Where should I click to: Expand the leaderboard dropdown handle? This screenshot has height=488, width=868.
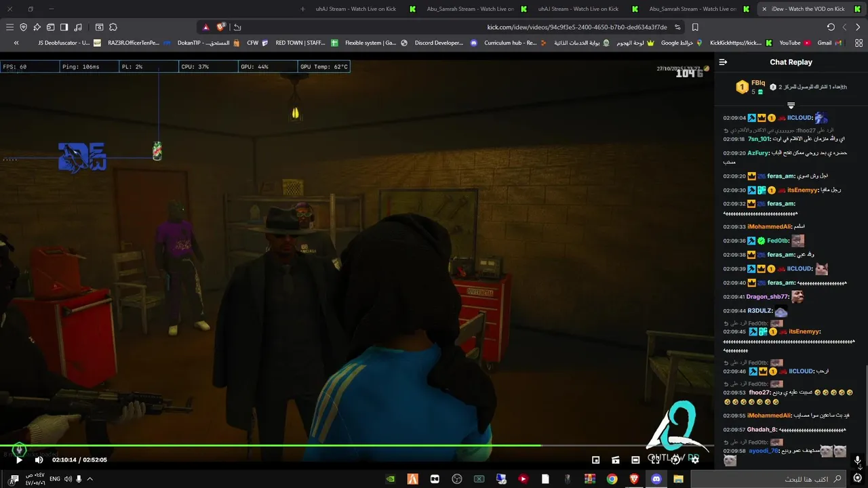[x=791, y=105]
